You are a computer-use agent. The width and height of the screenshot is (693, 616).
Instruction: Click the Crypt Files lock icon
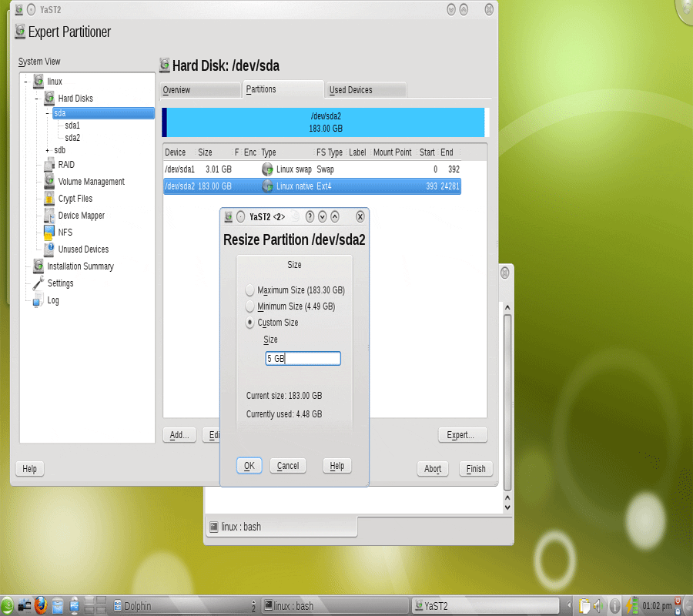49,199
